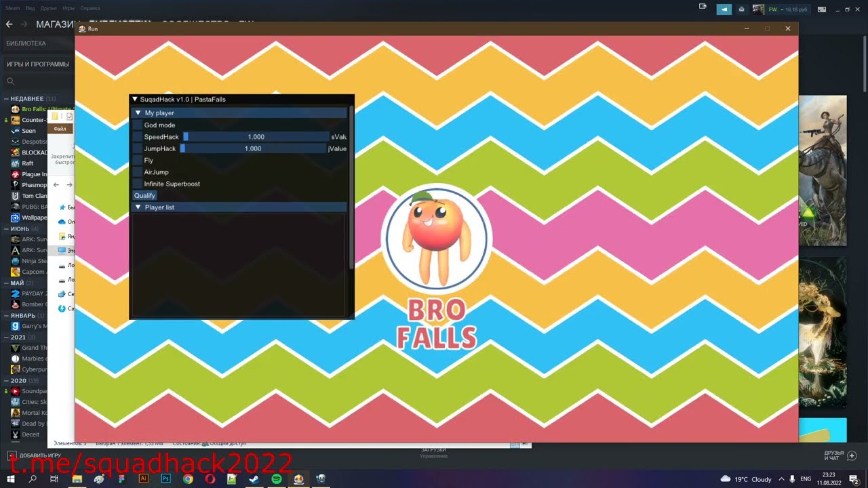Toggle the SpeedHack checkbox

(138, 137)
